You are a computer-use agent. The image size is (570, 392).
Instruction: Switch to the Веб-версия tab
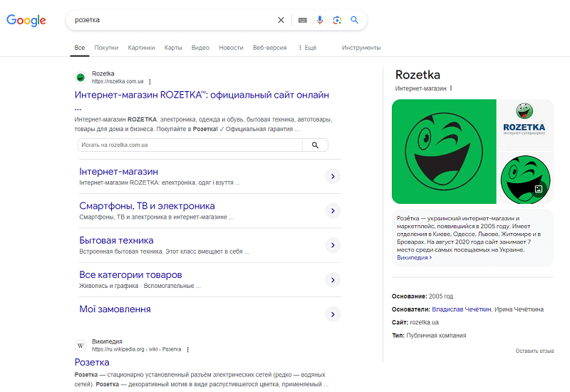pyautogui.click(x=270, y=48)
